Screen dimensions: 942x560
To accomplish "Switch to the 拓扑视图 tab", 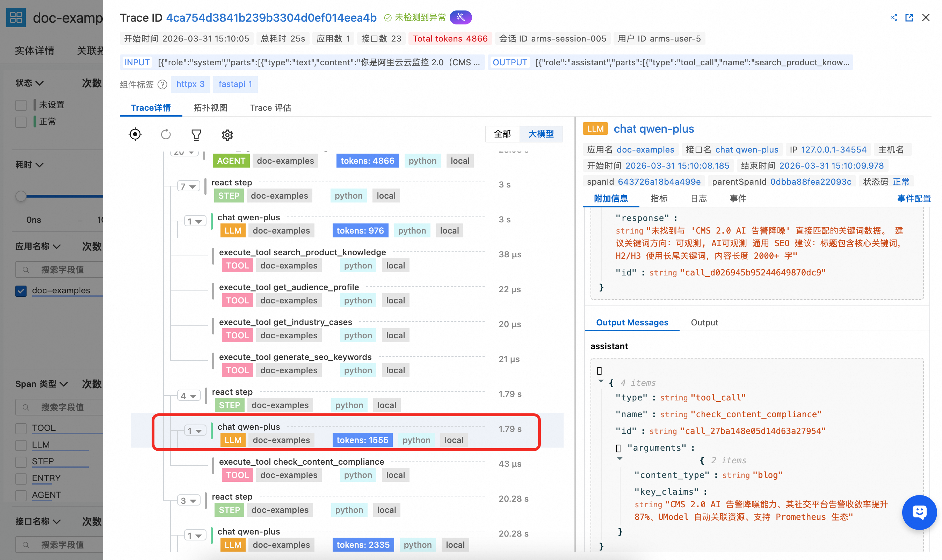I will pos(210,108).
